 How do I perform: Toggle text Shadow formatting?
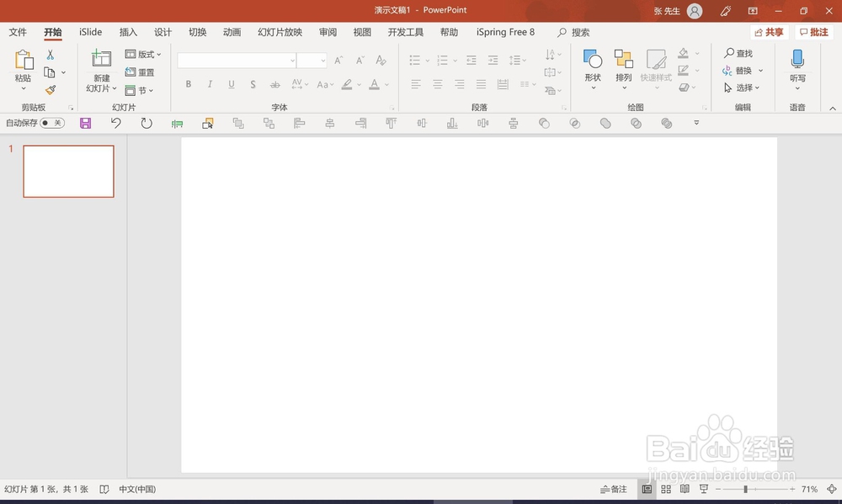coord(253,84)
